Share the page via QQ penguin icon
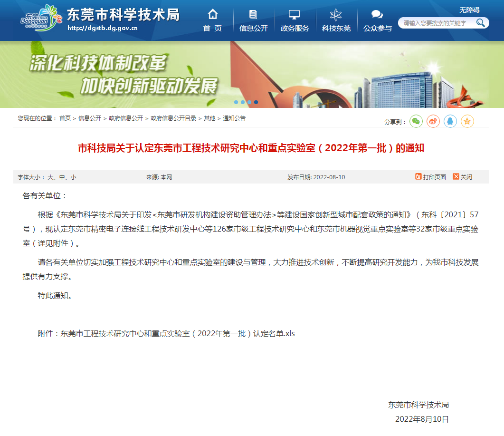Viewport: 504px width, 436px height. [x=450, y=121]
